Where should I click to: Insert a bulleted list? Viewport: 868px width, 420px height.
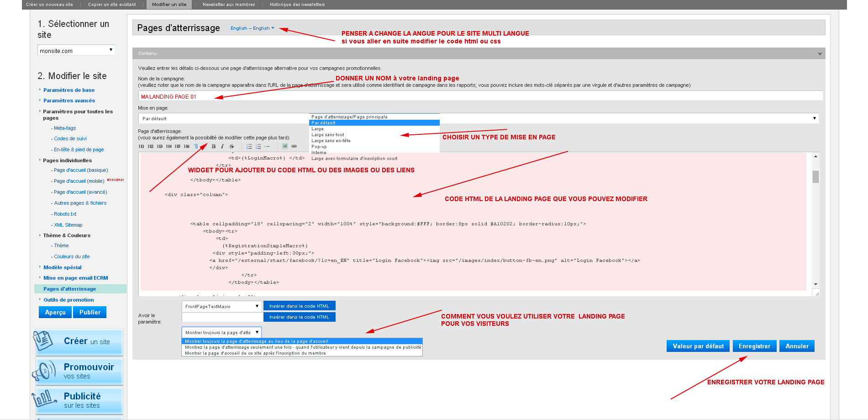click(x=249, y=146)
